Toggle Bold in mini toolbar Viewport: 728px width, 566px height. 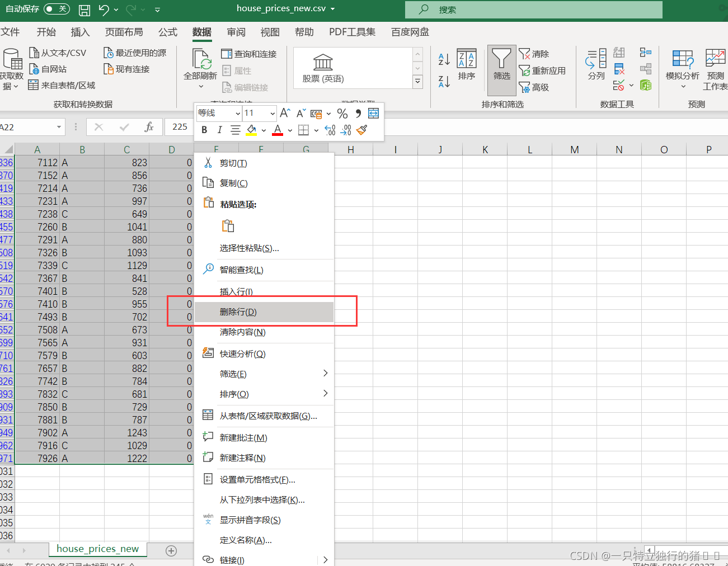pyautogui.click(x=204, y=130)
